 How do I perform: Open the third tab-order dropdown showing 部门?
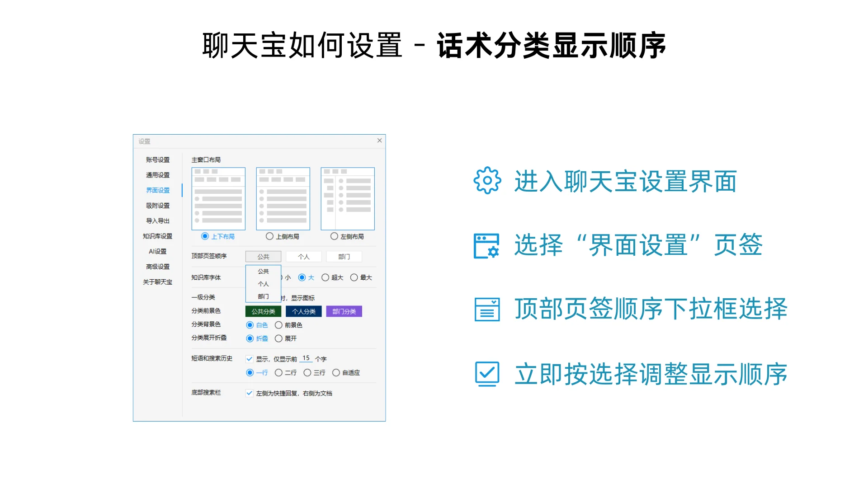click(x=344, y=257)
